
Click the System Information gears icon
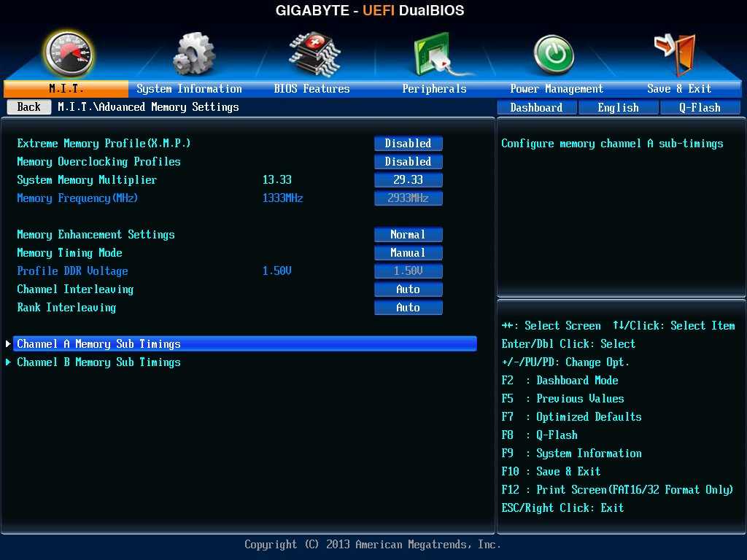click(x=194, y=54)
